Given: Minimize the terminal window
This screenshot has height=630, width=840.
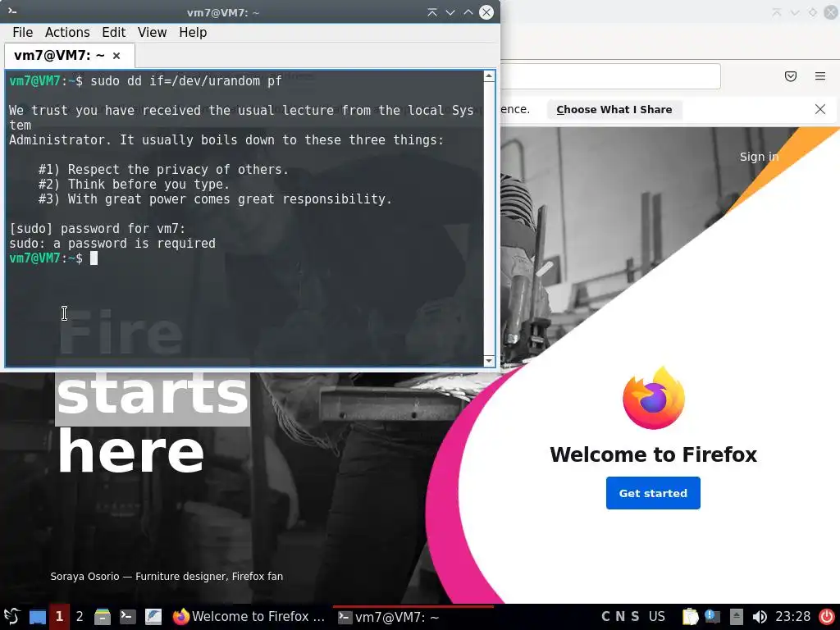Looking at the screenshot, I should click(x=450, y=12).
